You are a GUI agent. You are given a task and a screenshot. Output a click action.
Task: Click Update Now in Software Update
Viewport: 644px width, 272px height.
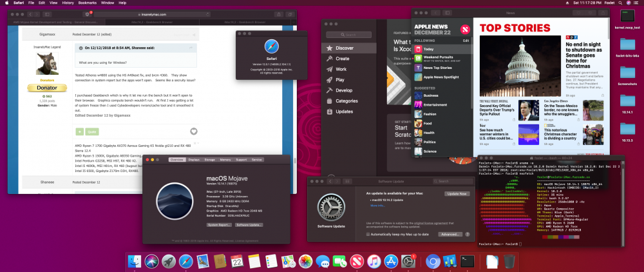point(457,193)
